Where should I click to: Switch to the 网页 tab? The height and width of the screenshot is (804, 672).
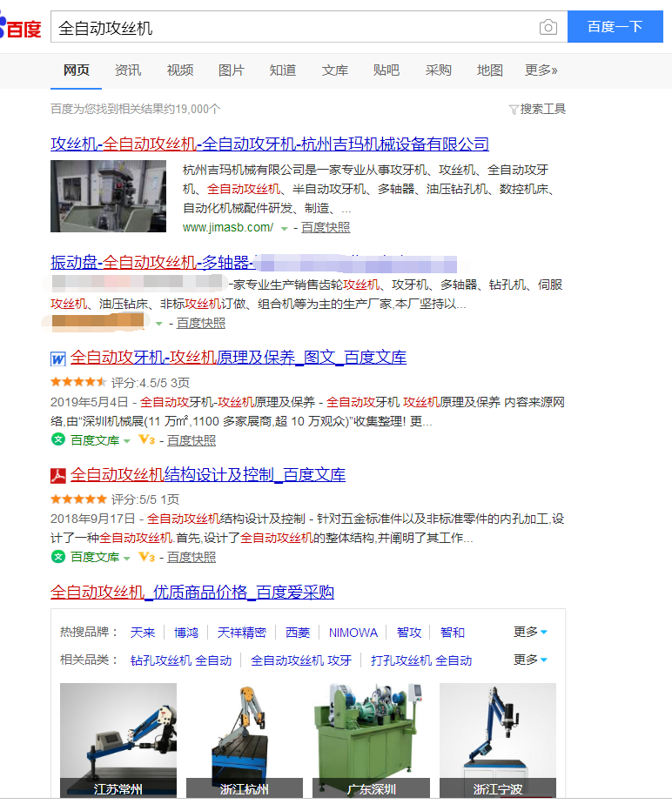(76, 70)
